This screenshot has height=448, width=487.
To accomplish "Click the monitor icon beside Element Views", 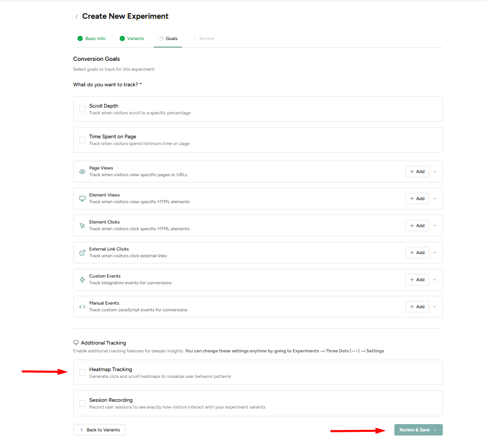I will tap(82, 198).
